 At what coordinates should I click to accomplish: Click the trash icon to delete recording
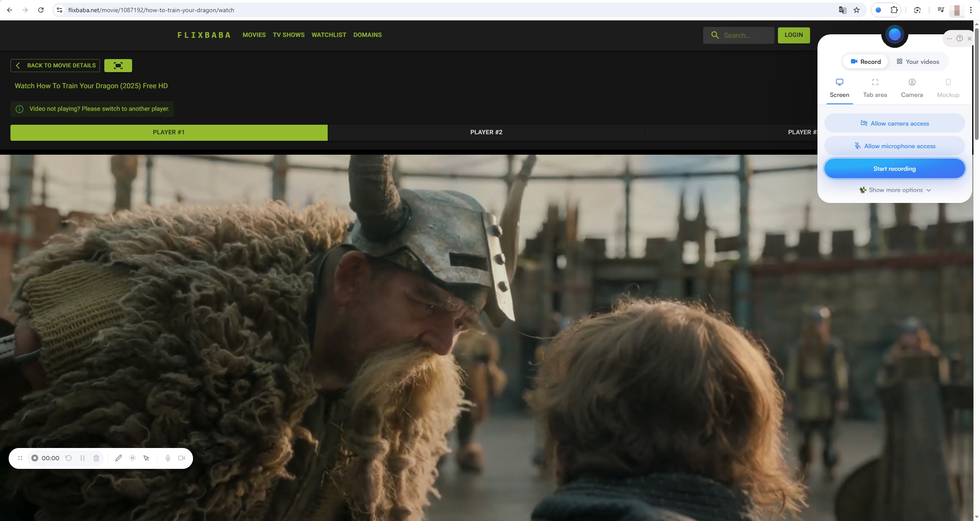96,458
